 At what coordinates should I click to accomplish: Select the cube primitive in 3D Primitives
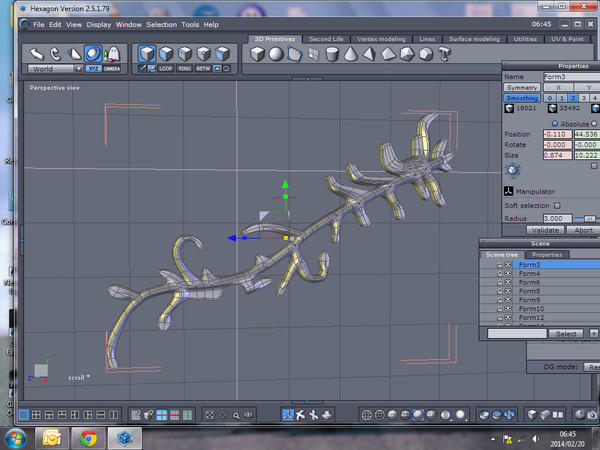coord(257,53)
